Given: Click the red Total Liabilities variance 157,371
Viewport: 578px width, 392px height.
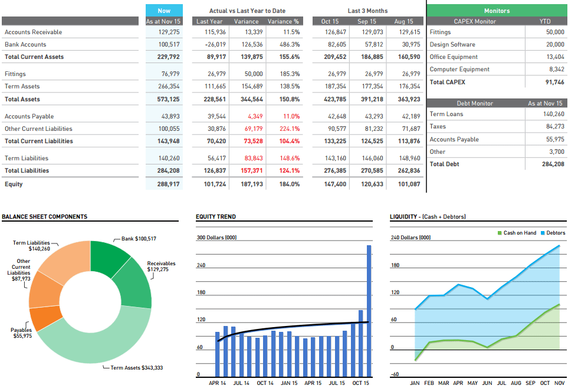Looking at the screenshot, I should 252,170.
